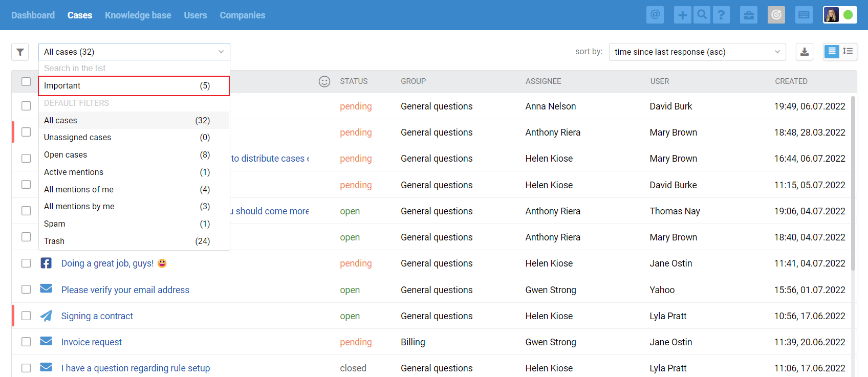Screen dimensions: 868x377
Task: Click the briefcase icon in header
Action: (749, 15)
